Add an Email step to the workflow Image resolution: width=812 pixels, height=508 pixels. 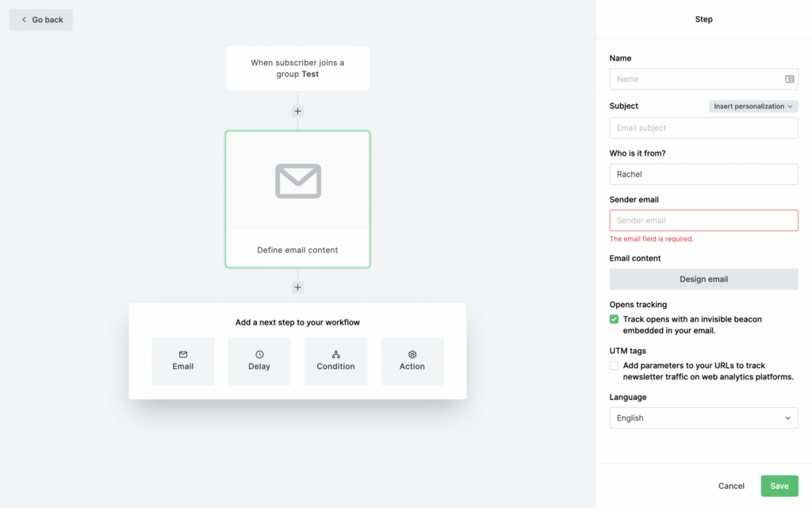pyautogui.click(x=183, y=361)
